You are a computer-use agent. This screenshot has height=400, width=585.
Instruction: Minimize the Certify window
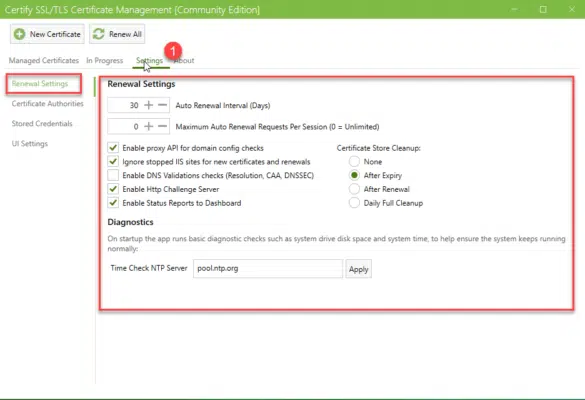point(514,9)
